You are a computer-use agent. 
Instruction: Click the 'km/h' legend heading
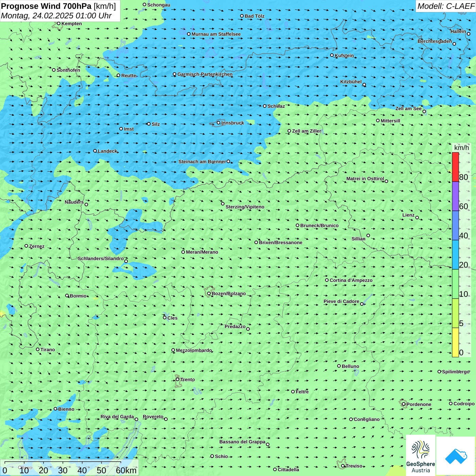pyautogui.click(x=461, y=148)
